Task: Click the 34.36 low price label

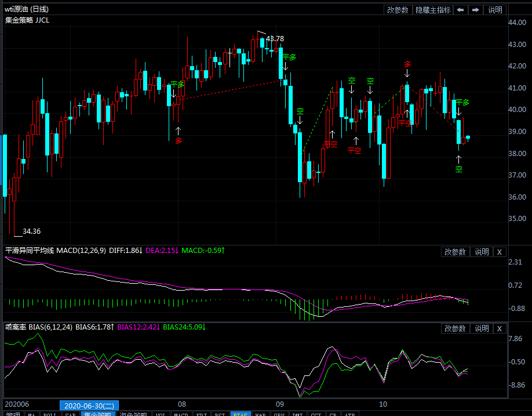Action: tap(31, 231)
